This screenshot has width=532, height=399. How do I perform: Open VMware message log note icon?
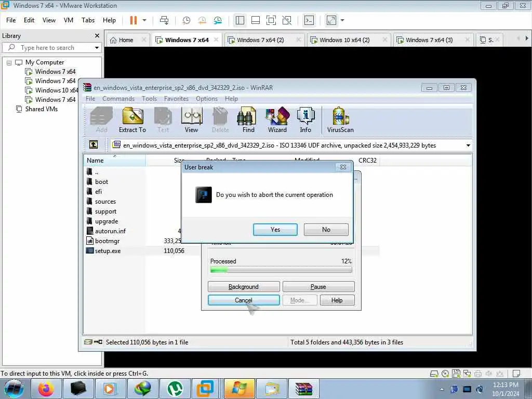point(516,374)
